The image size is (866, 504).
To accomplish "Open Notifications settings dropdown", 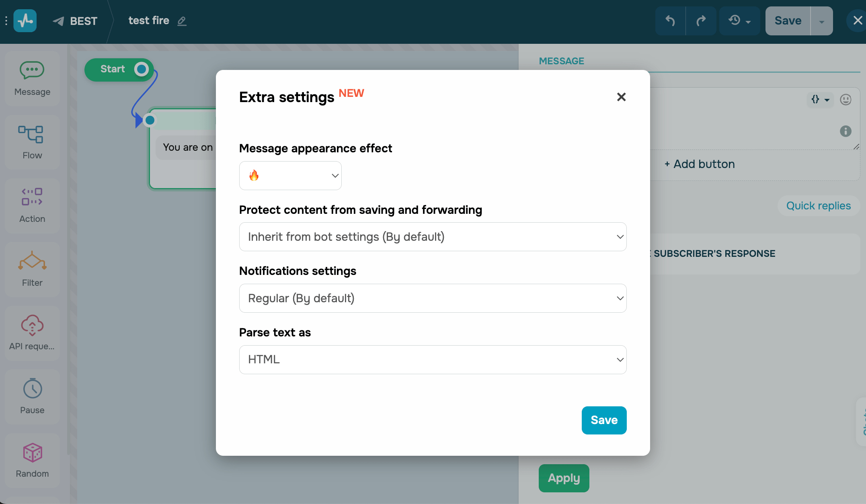I will click(433, 298).
